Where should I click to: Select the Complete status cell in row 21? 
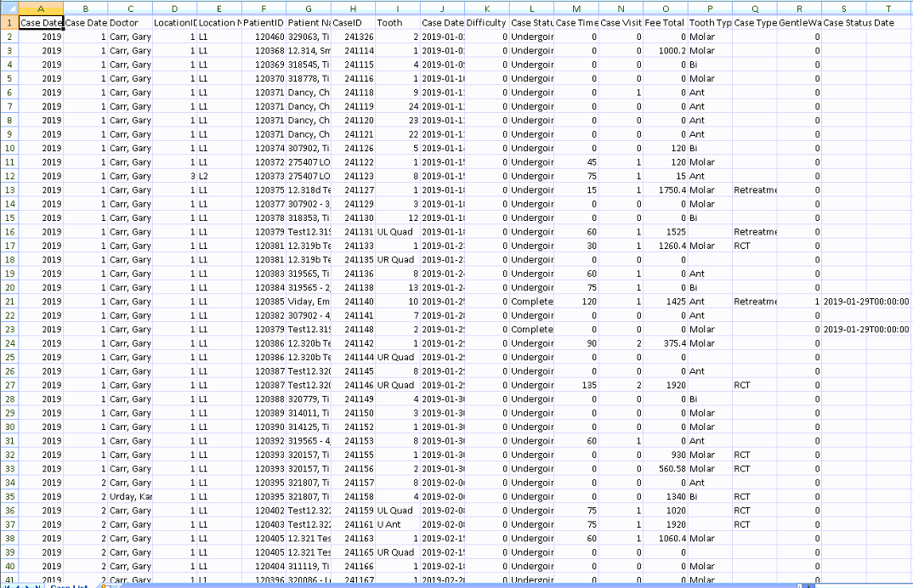pyautogui.click(x=531, y=302)
